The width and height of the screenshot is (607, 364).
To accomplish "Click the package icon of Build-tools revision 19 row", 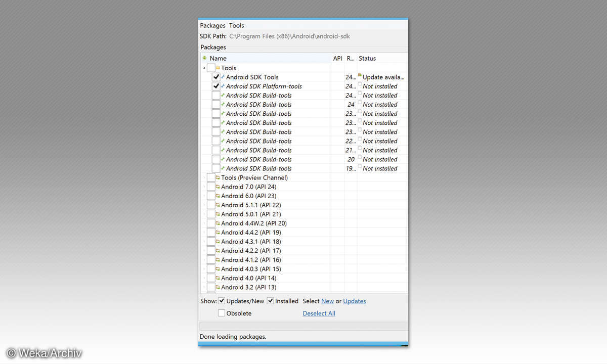I will pyautogui.click(x=223, y=168).
